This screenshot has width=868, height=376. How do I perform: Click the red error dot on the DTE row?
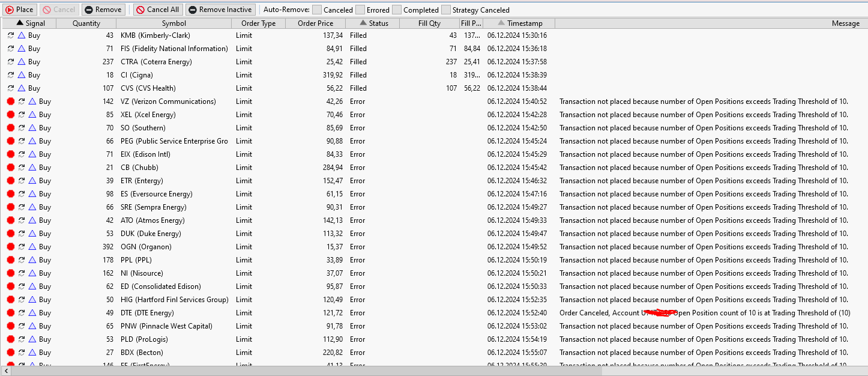tap(11, 313)
